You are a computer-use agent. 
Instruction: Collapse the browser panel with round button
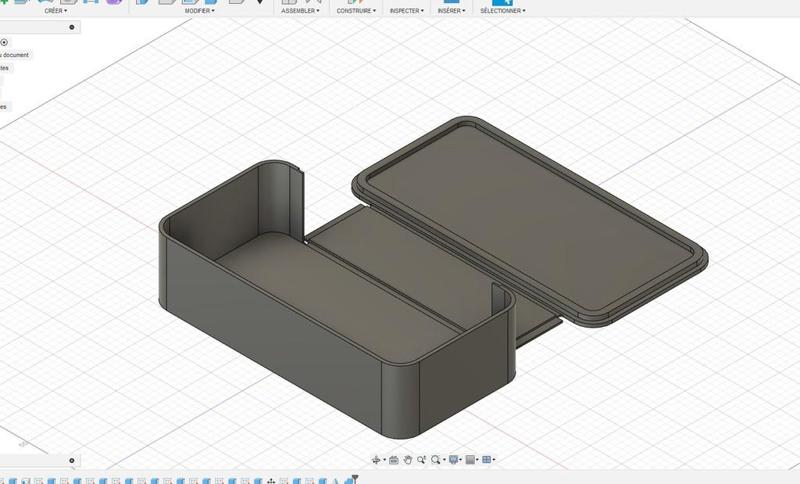pos(71,28)
